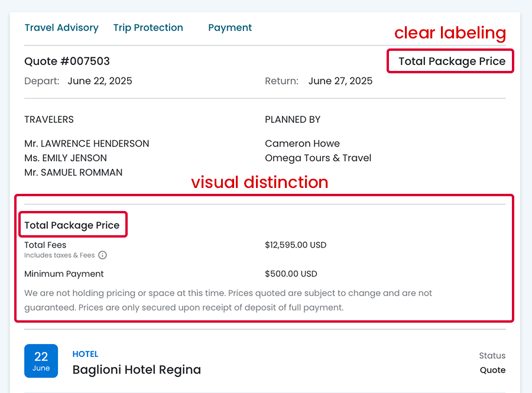Click planner name Cameron Howe

(x=302, y=144)
